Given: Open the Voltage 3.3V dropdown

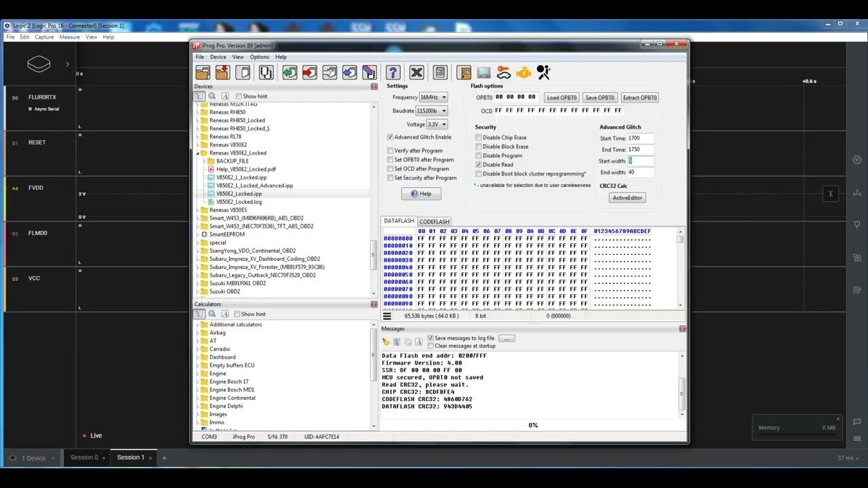Looking at the screenshot, I should point(437,124).
